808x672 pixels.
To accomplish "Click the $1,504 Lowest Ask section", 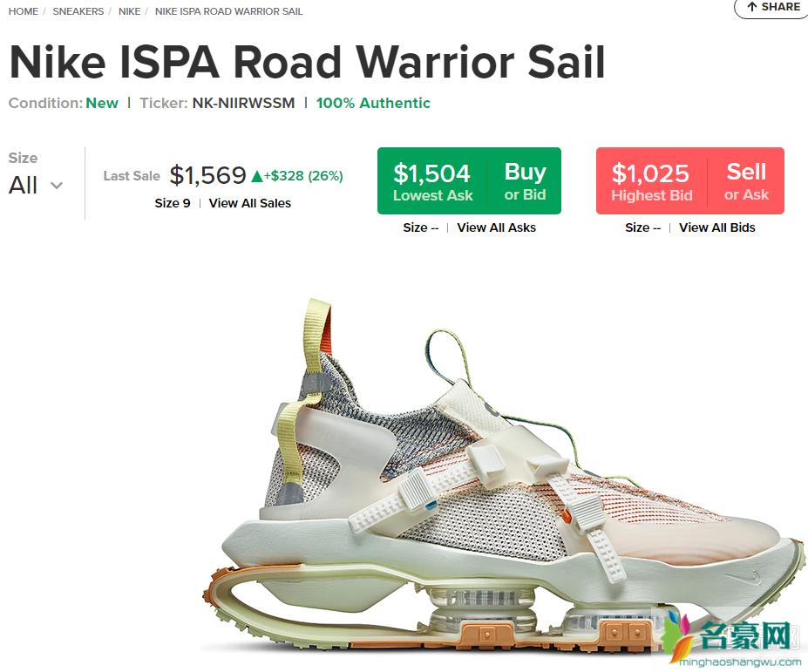I will click(432, 181).
